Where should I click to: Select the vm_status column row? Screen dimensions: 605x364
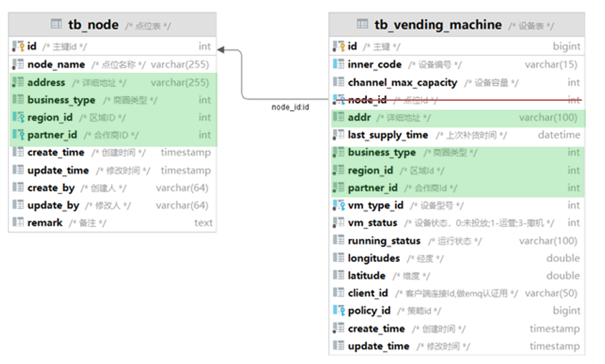point(456,223)
